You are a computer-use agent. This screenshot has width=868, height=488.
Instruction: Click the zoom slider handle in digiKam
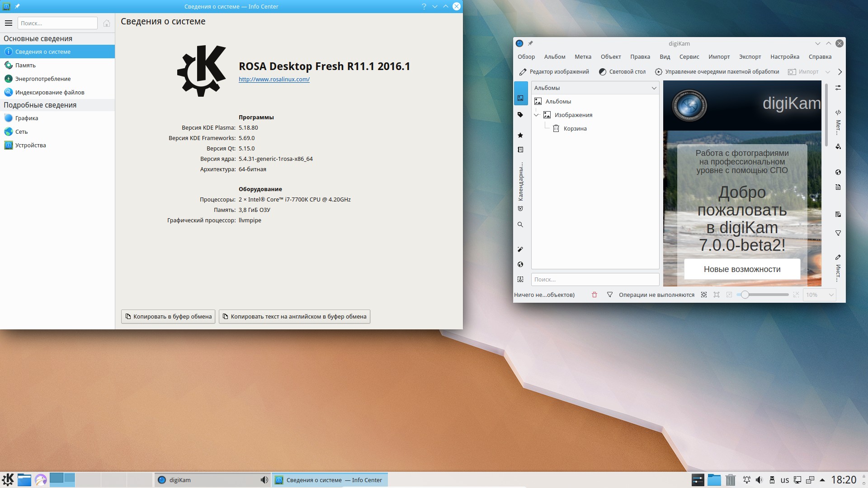745,295
